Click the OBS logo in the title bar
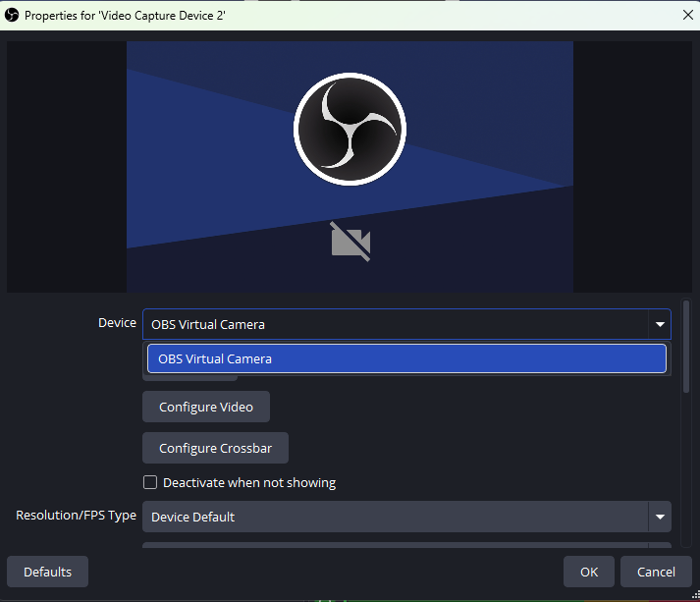Viewport: 700px width, 602px height. (x=12, y=15)
